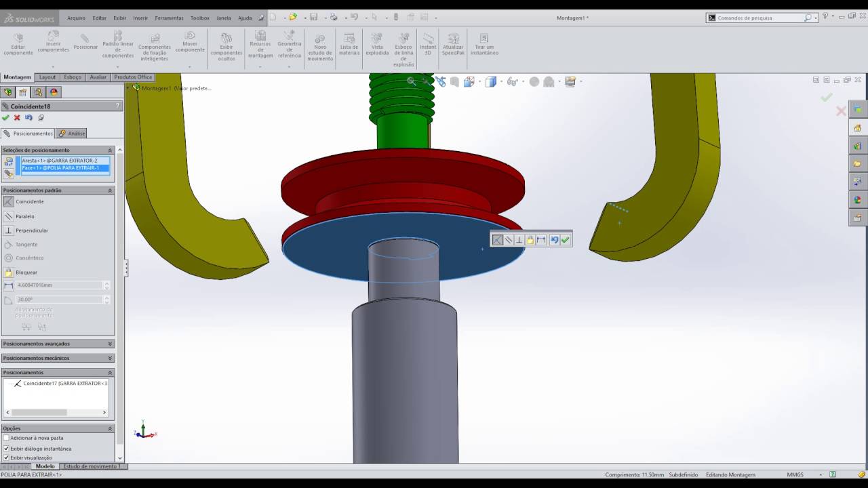Click the Parallel icon in the popup mate toolbar
The width and height of the screenshot is (868, 488).
509,240
